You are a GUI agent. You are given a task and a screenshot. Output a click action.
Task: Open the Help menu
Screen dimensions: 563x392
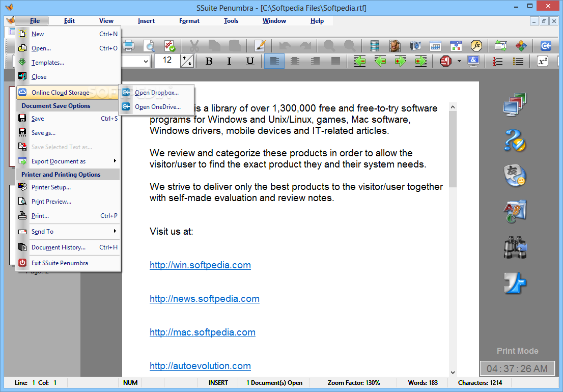click(317, 21)
